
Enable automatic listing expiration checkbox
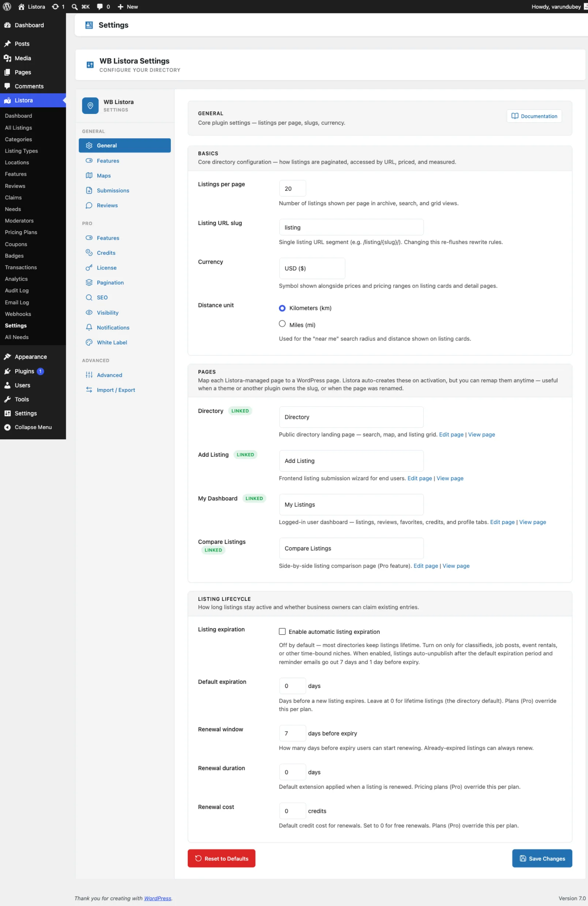tap(282, 632)
